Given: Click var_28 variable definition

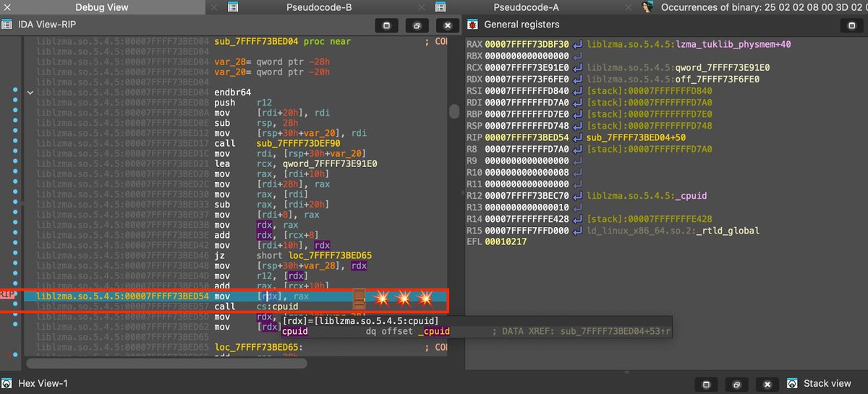Looking at the screenshot, I should point(272,61).
